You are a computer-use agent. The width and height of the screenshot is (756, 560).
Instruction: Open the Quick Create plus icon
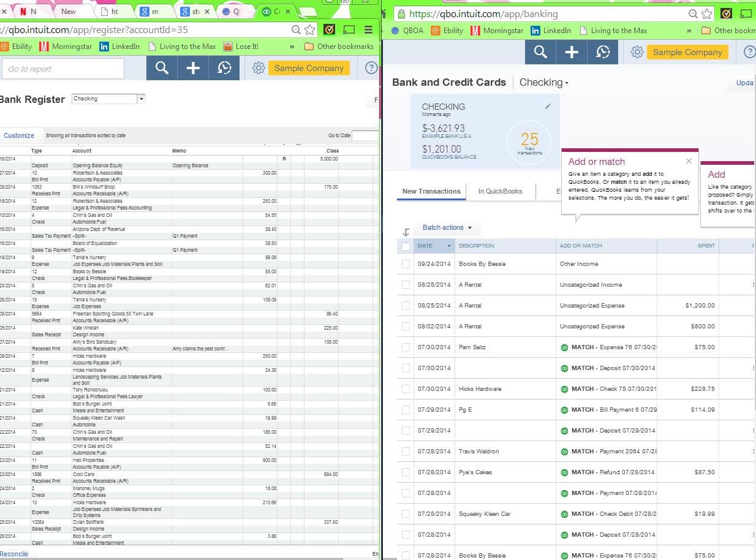coord(572,52)
